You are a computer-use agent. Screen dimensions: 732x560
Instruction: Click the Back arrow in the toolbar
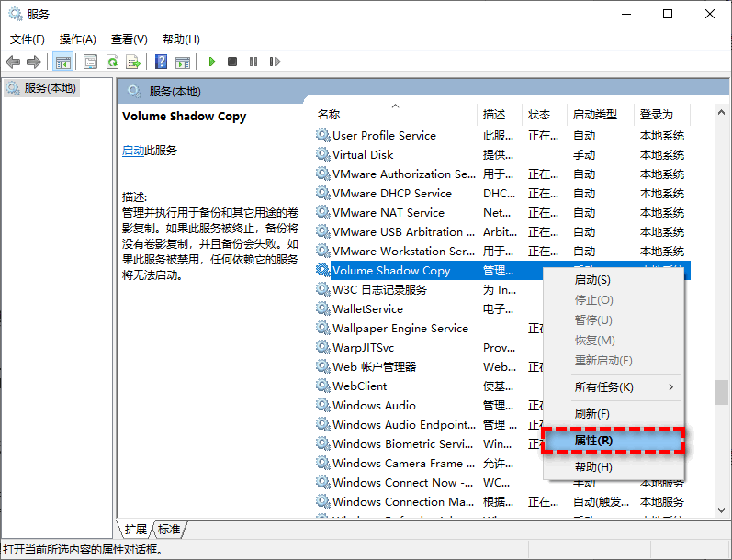[x=13, y=62]
